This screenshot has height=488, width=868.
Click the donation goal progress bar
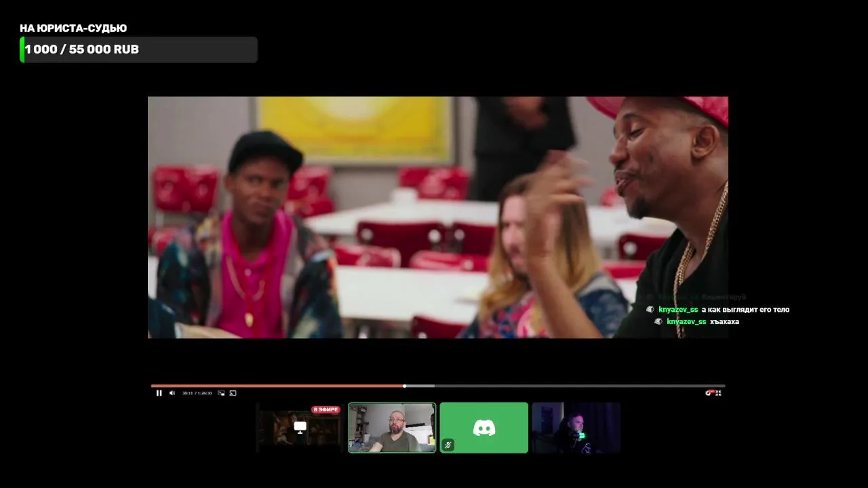coord(139,49)
